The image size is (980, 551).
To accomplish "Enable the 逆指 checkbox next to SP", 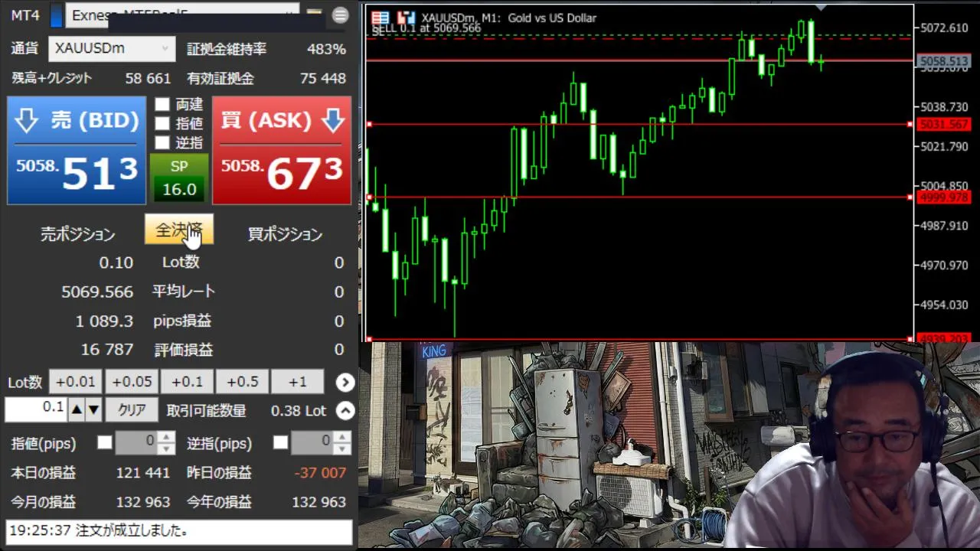I will click(162, 142).
